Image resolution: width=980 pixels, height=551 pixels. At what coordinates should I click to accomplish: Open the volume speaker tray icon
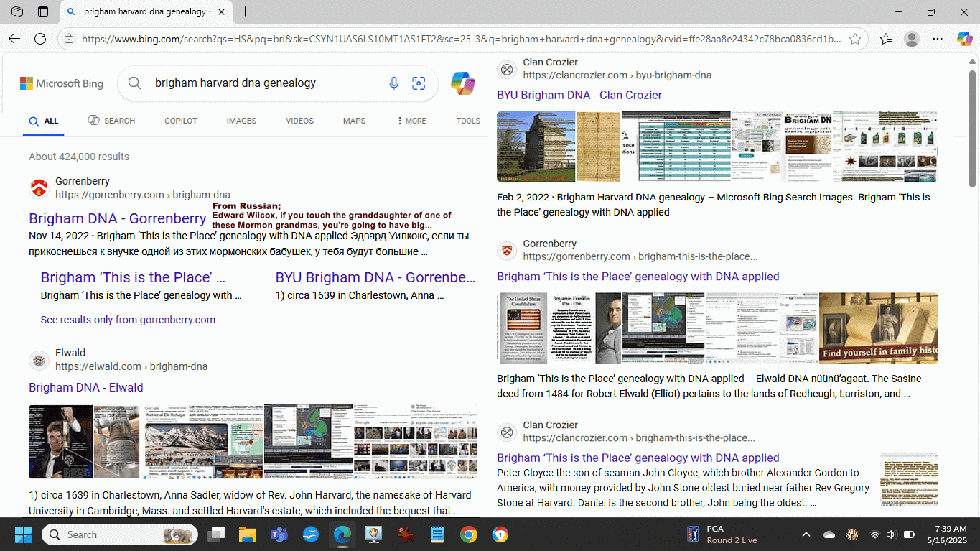click(891, 534)
